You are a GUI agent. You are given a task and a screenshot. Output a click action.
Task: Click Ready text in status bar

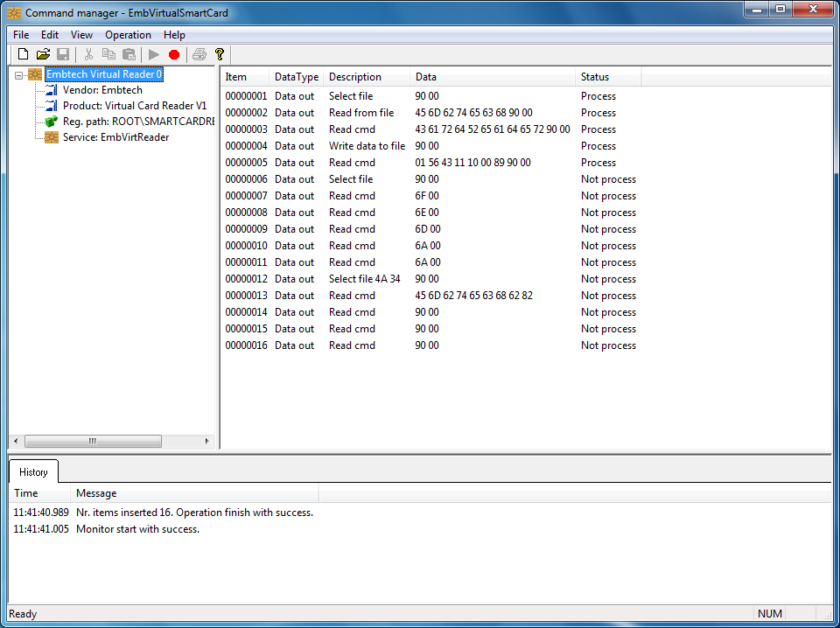tap(23, 613)
